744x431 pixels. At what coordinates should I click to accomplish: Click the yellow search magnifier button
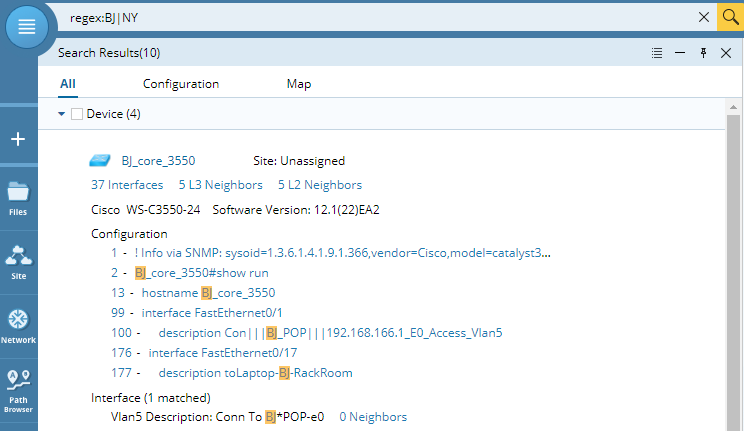click(730, 18)
